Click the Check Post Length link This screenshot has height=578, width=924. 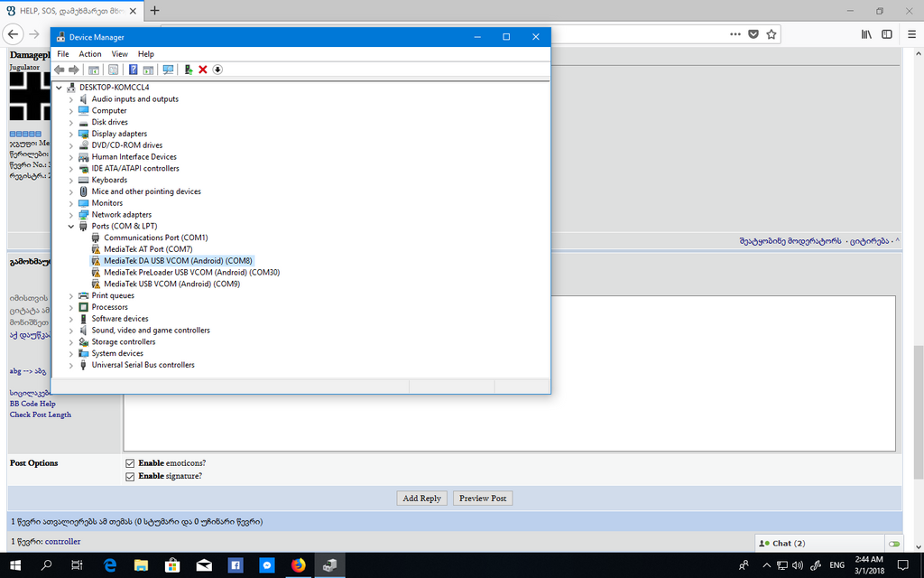[x=40, y=415]
